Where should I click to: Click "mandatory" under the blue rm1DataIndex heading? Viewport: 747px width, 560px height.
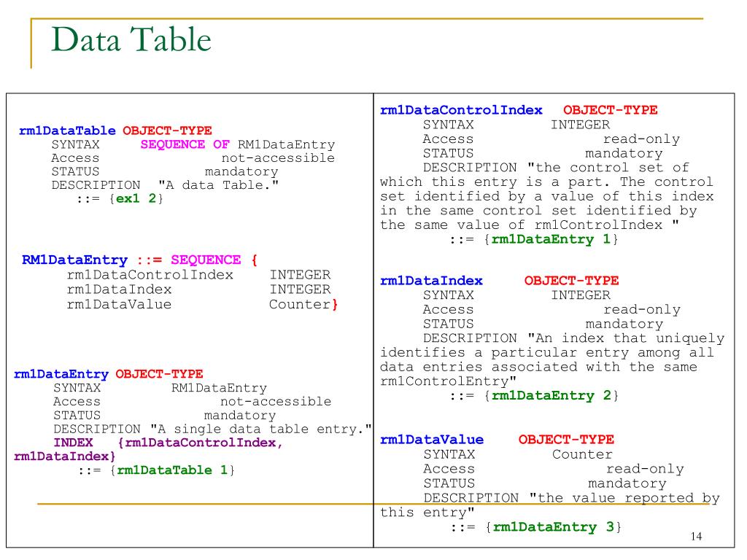(x=624, y=324)
